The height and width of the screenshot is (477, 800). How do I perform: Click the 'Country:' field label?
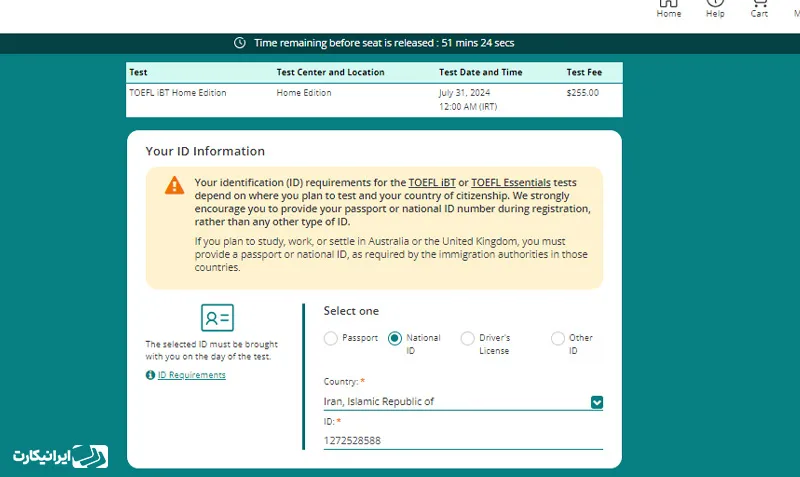[x=341, y=382]
